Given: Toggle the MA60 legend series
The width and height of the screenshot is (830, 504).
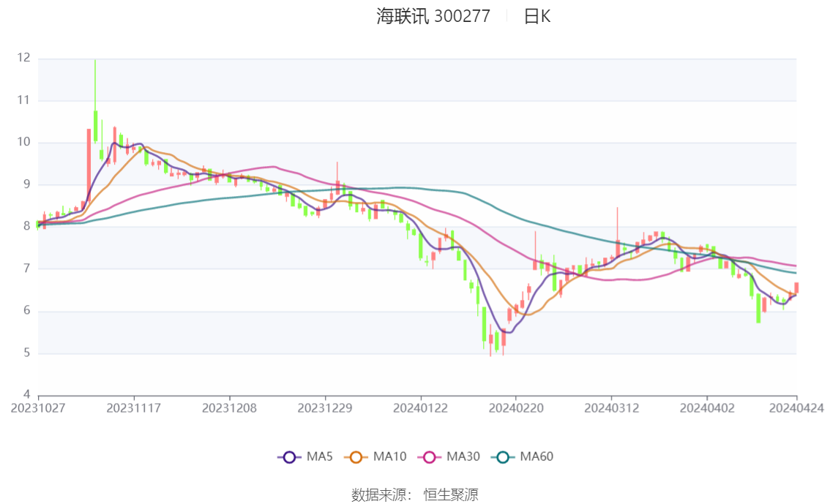Looking at the screenshot, I should pyautogui.click(x=523, y=456).
